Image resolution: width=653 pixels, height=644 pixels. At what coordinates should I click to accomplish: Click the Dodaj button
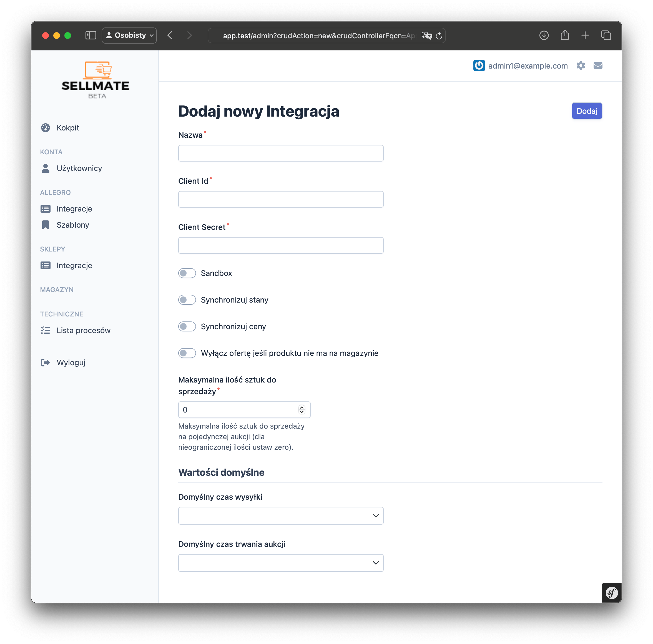587,111
